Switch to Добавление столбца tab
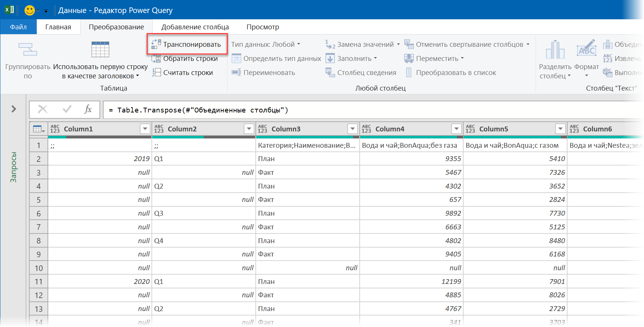The image size is (644, 327). 195,27
